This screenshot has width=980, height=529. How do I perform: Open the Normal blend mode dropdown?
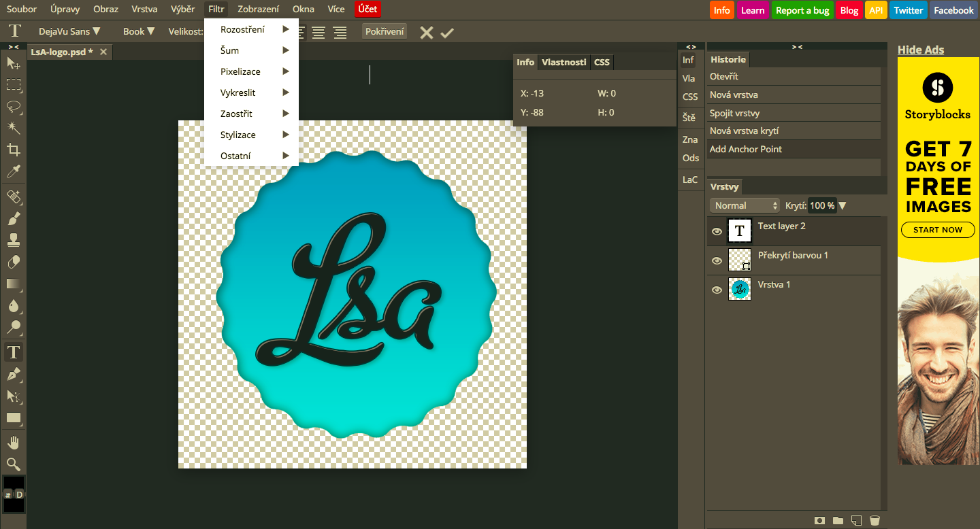click(744, 205)
